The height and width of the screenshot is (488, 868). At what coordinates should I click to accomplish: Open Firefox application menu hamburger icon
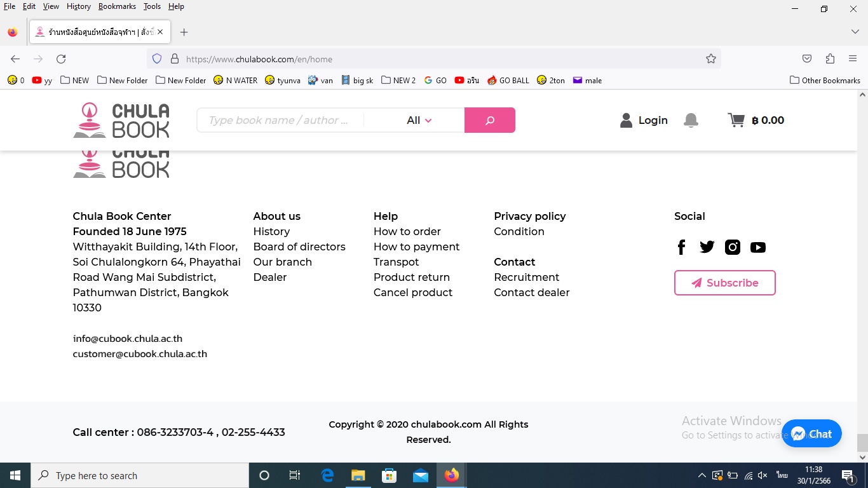tap(853, 58)
